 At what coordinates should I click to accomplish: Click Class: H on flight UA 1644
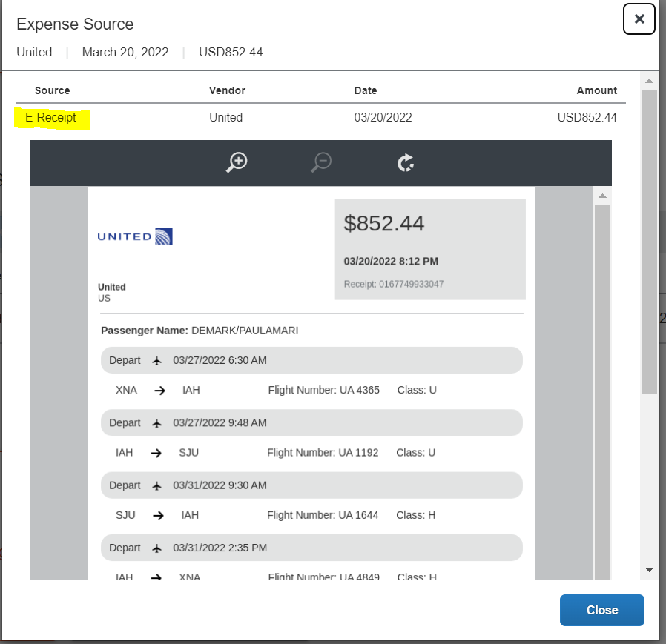pyautogui.click(x=415, y=515)
